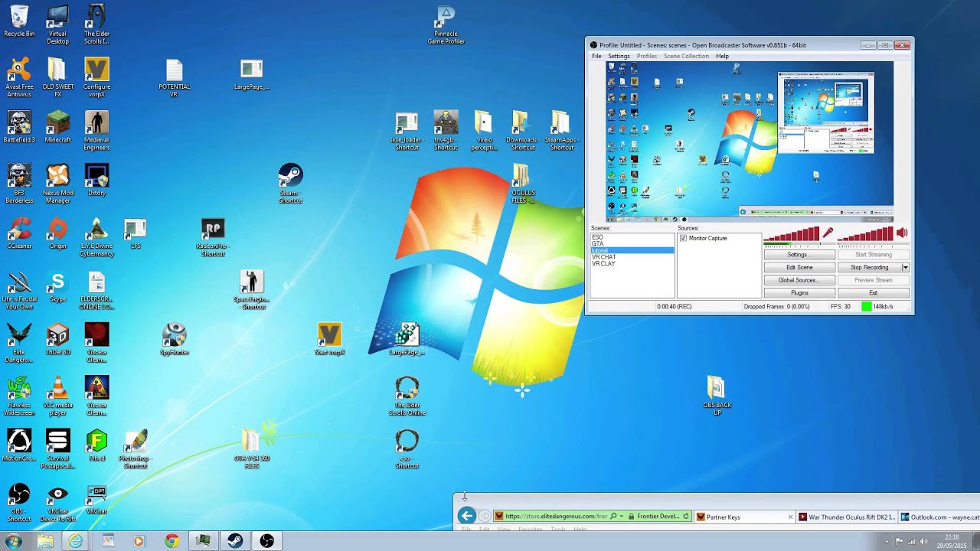Viewport: 980px width, 551px height.
Task: Select the VR CHAT scene
Action: coord(603,257)
